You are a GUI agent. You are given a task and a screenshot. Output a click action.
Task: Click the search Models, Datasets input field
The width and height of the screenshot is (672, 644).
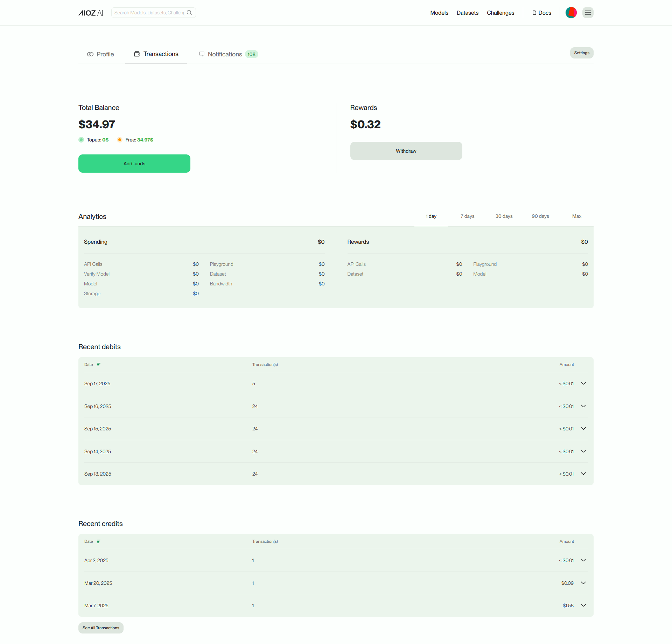(x=149, y=13)
